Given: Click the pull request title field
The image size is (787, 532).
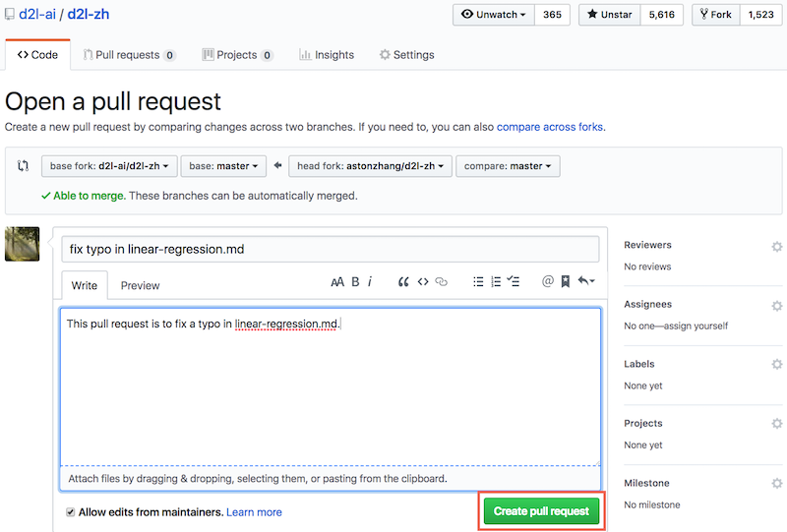Looking at the screenshot, I should click(x=330, y=249).
